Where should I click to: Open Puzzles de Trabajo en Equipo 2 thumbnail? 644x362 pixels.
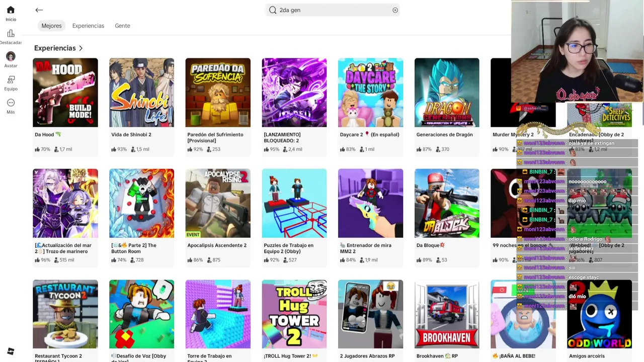294,203
